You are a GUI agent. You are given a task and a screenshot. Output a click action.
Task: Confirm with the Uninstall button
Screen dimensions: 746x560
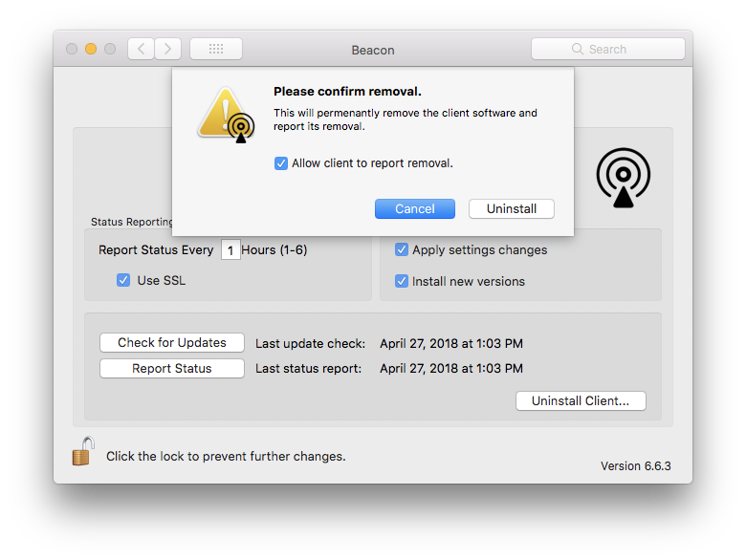[512, 209]
